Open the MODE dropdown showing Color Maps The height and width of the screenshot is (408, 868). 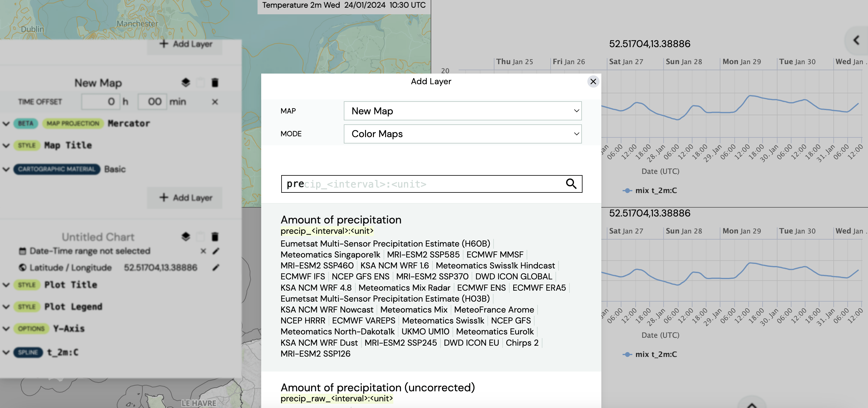point(463,134)
